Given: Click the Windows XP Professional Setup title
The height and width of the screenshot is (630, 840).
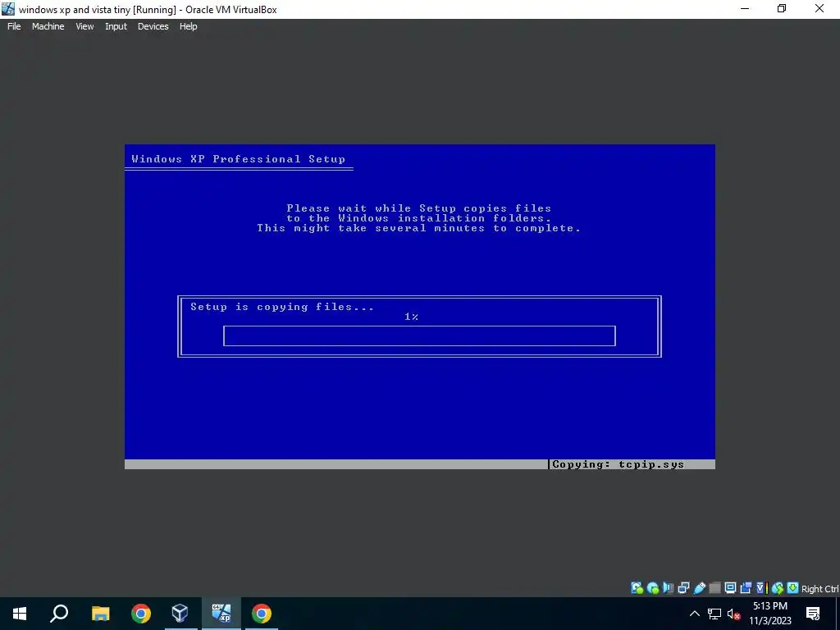Looking at the screenshot, I should point(239,159).
